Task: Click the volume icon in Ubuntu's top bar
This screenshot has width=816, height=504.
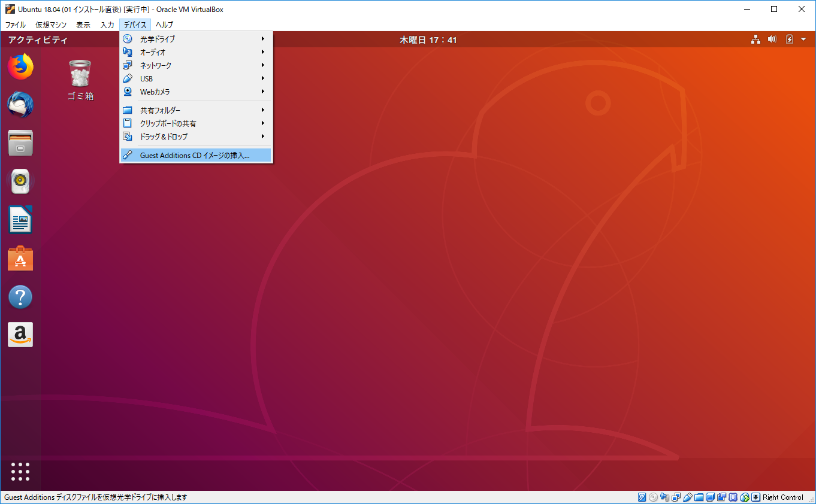Action: tap(772, 39)
